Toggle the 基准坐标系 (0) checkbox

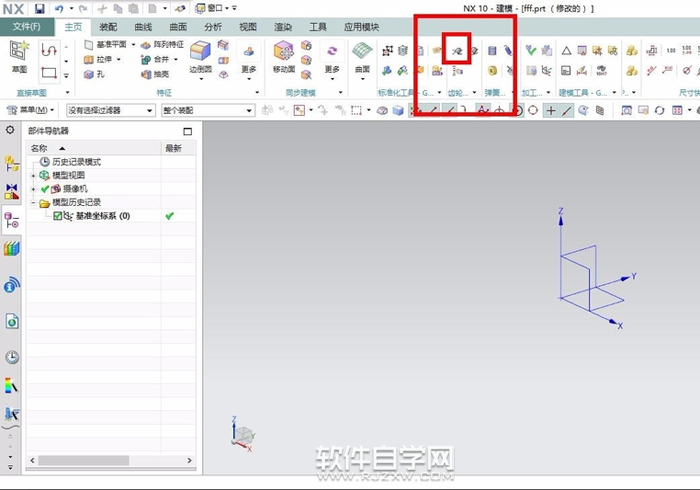(58, 216)
